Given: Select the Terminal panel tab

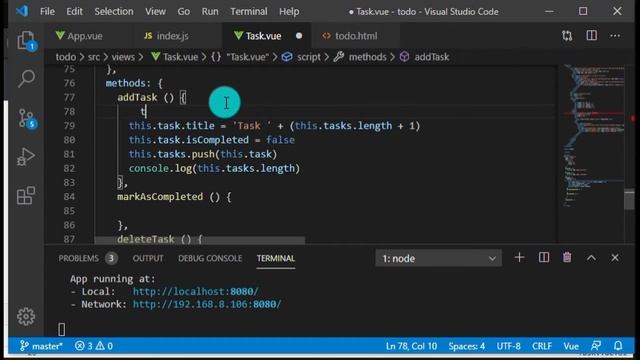Looking at the screenshot, I should coord(276,258).
